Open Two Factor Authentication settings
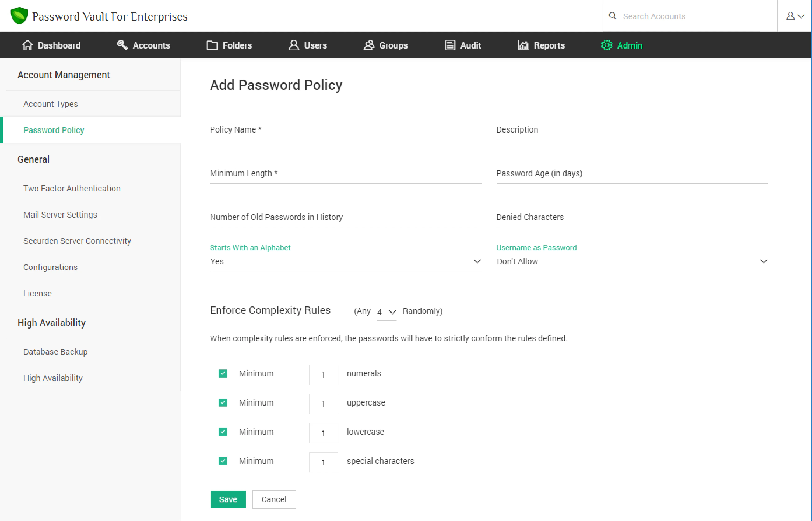 pyautogui.click(x=72, y=189)
